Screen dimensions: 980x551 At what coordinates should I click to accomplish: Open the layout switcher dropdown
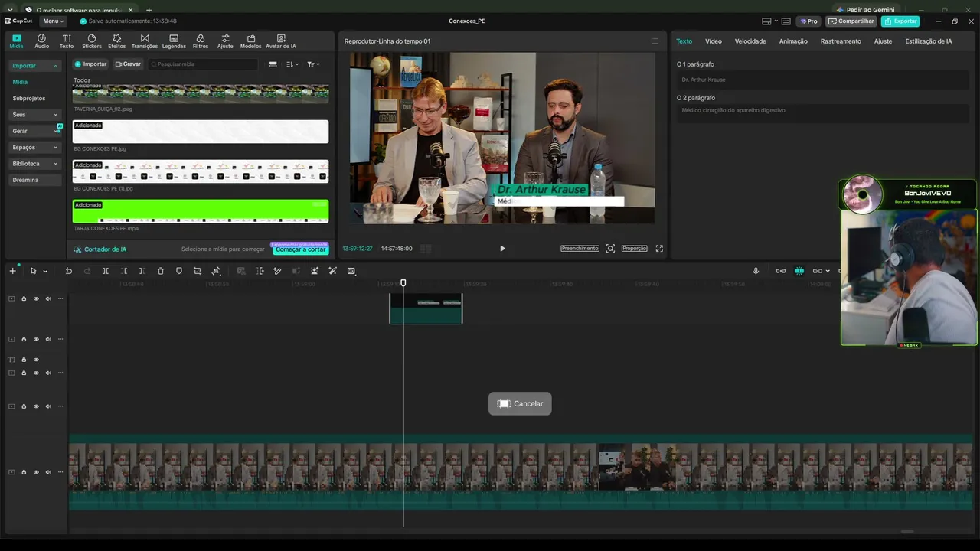click(769, 21)
